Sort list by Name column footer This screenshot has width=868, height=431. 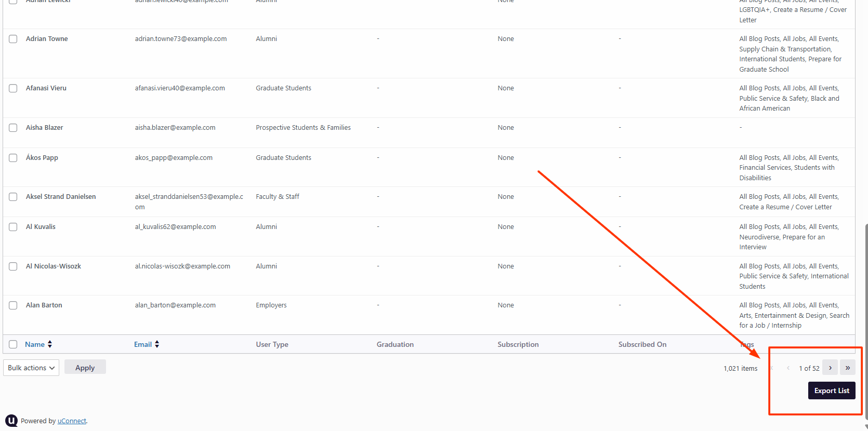[35, 344]
